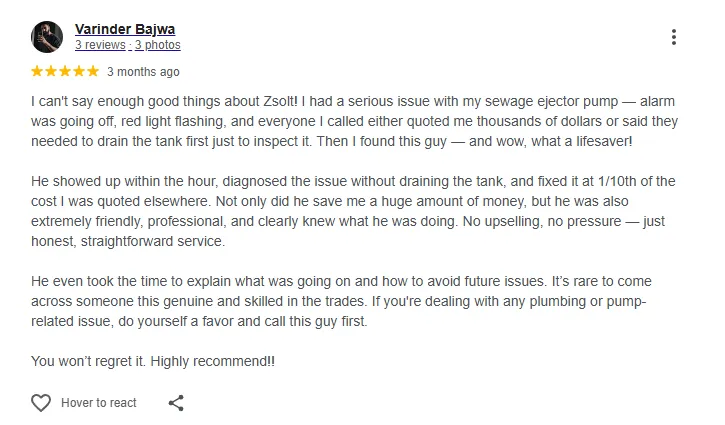The height and width of the screenshot is (425, 725).
Task: Share this review via share icon
Action: coord(176,403)
